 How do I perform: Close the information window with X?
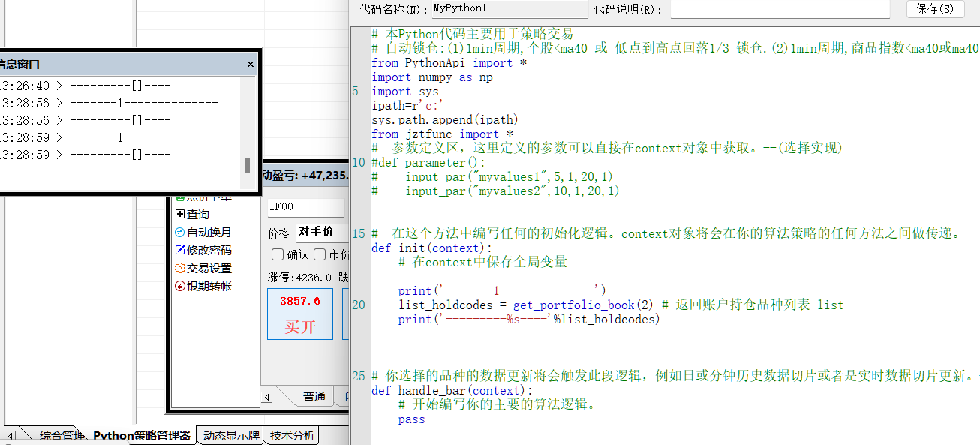coord(251,65)
